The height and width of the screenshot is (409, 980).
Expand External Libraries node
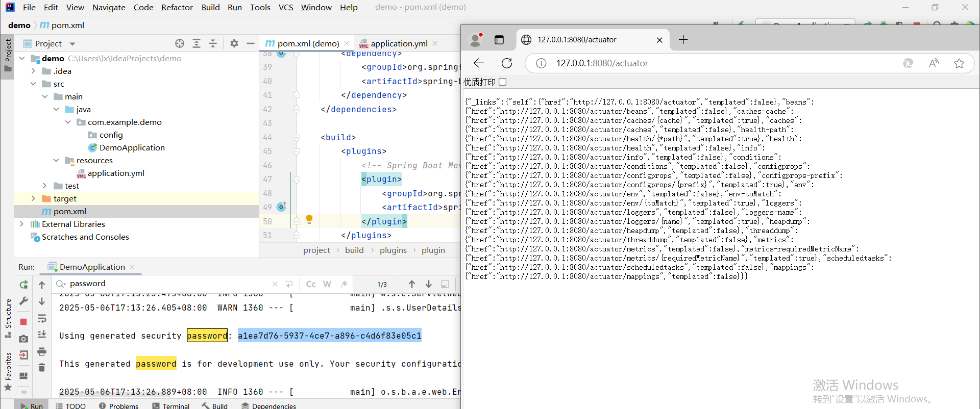tap(22, 224)
